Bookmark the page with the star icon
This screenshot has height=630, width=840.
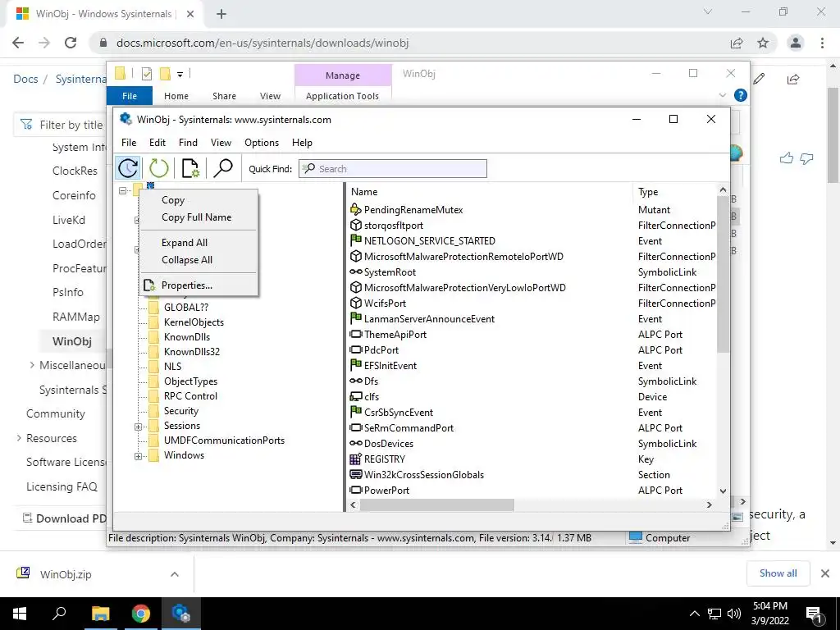click(763, 43)
